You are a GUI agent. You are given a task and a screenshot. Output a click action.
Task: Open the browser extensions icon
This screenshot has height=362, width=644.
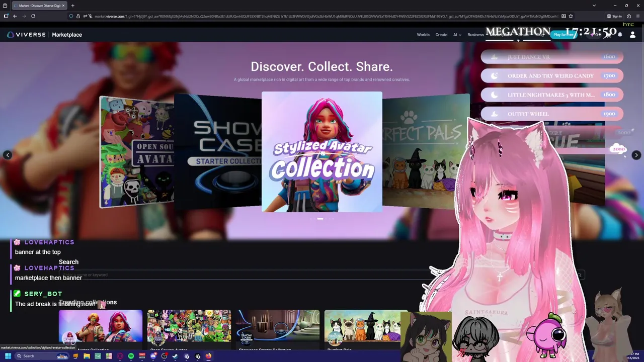629,16
